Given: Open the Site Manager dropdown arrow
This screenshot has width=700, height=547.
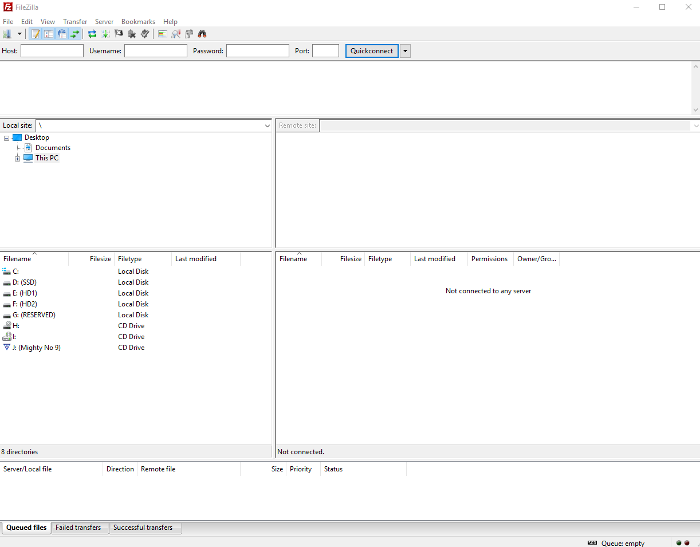Looking at the screenshot, I should 19,34.
